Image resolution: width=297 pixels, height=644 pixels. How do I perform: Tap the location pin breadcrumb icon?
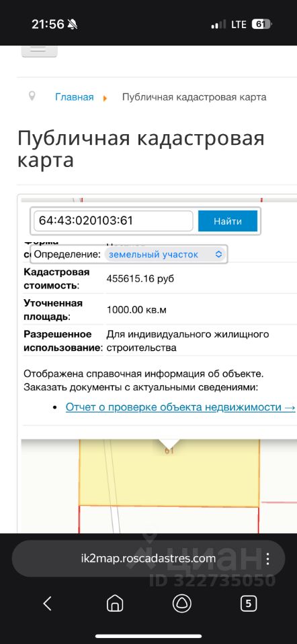click(x=32, y=97)
